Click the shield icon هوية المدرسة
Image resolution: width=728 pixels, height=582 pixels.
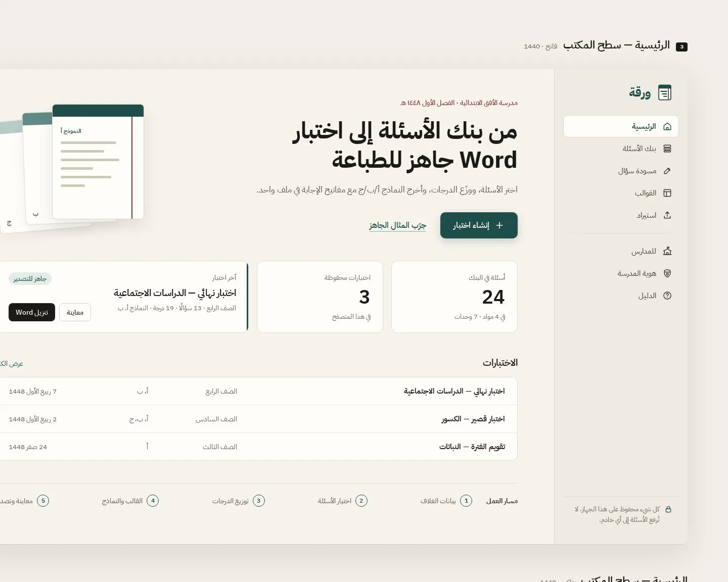[667, 273]
